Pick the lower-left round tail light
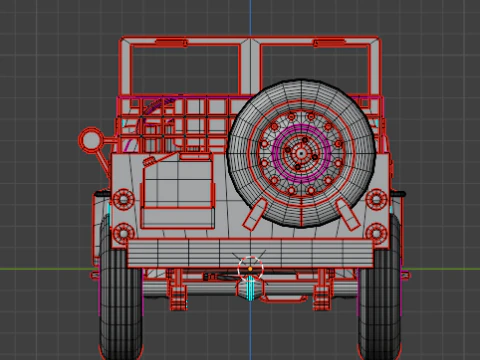The height and width of the screenshot is (360, 480). (x=123, y=233)
